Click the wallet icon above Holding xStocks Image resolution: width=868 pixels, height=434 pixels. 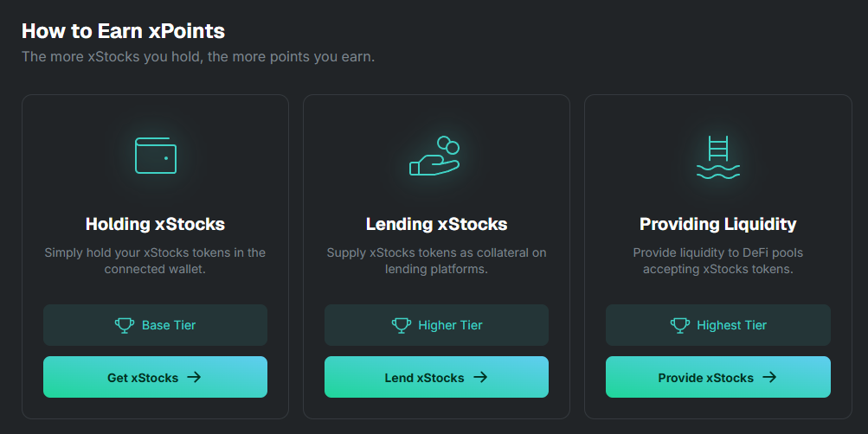point(156,156)
